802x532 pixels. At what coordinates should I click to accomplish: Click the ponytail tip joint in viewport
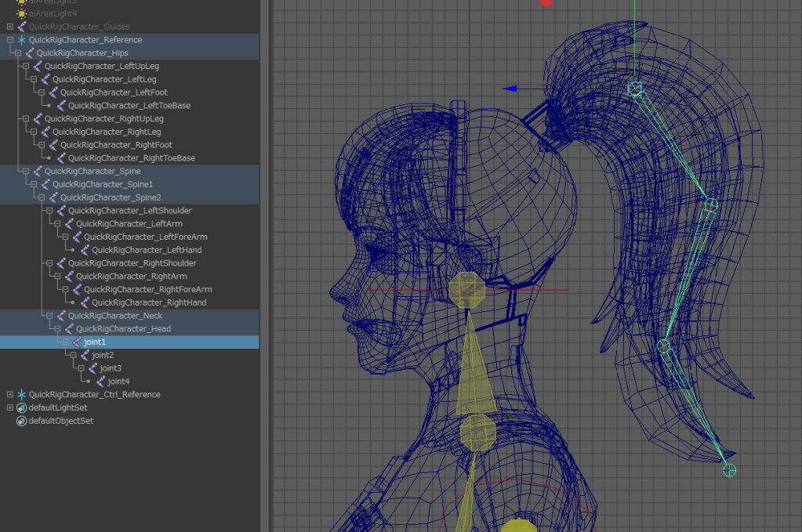(729, 470)
